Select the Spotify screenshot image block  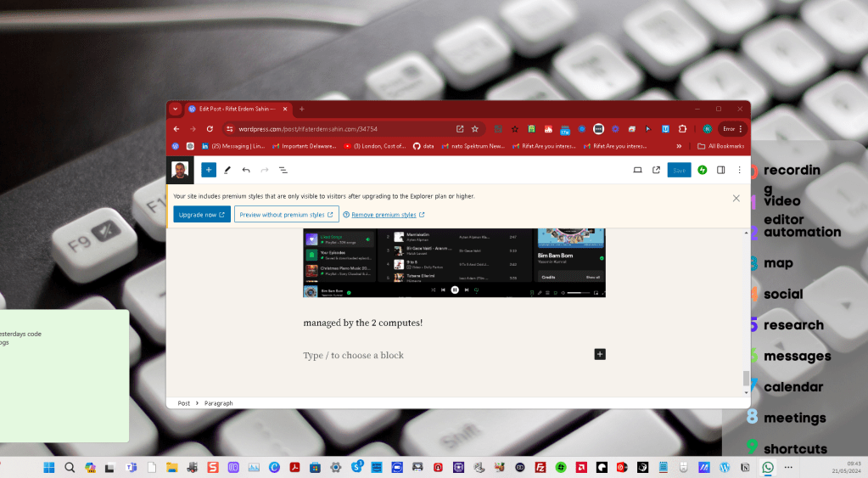point(454,262)
